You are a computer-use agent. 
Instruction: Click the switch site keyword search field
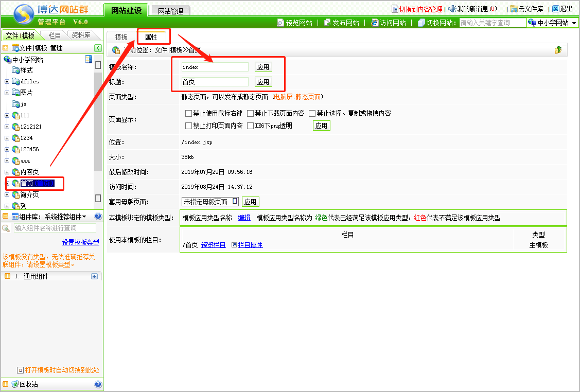[x=492, y=23]
